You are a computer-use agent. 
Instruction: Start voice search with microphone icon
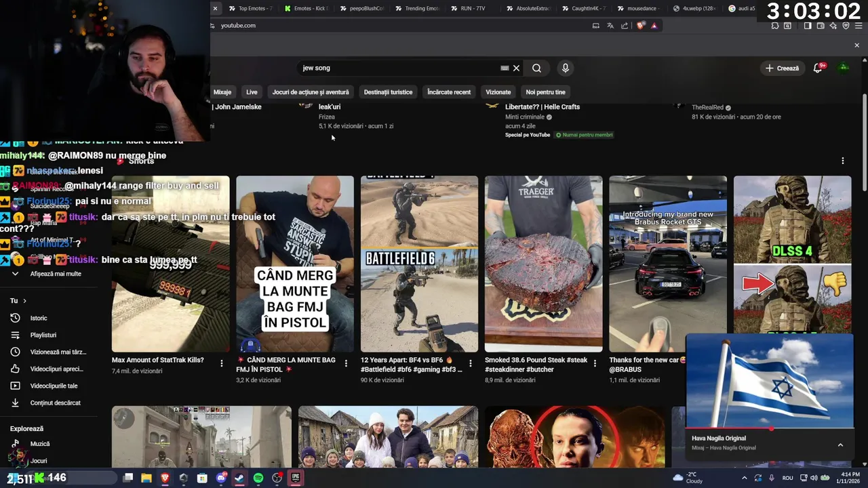point(565,68)
